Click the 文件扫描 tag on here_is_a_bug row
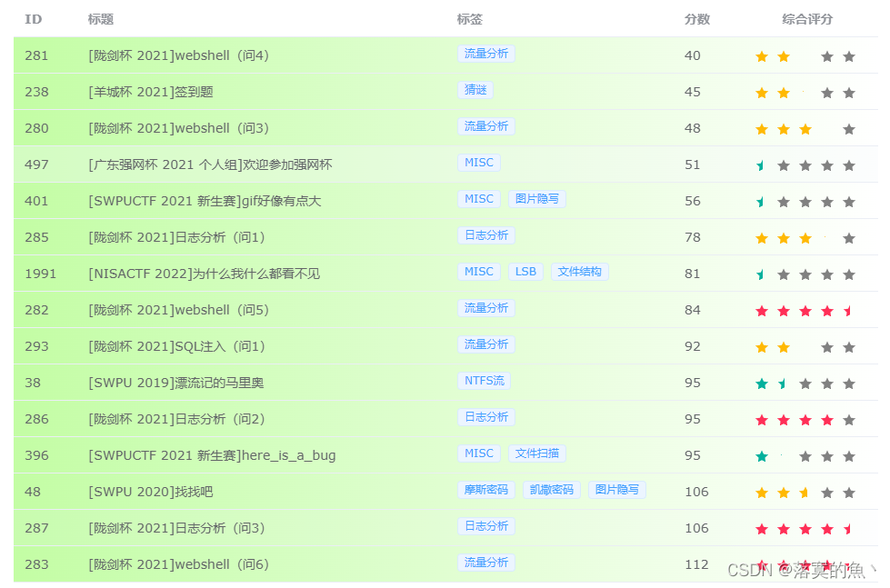Image resolution: width=890 pixels, height=588 pixels. pos(535,453)
